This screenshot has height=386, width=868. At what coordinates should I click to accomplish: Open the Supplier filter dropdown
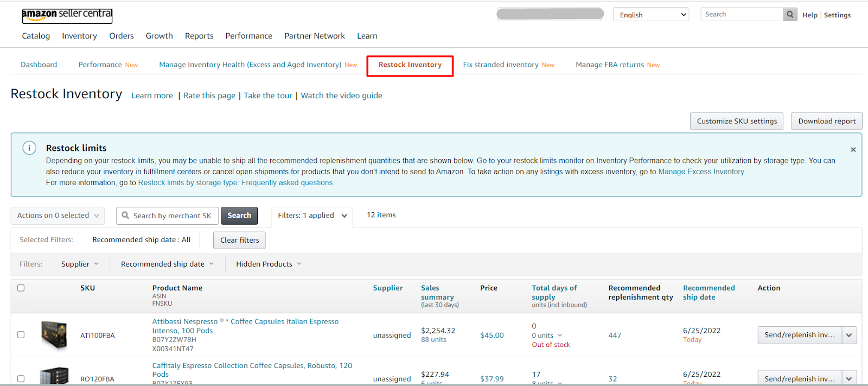tap(80, 264)
